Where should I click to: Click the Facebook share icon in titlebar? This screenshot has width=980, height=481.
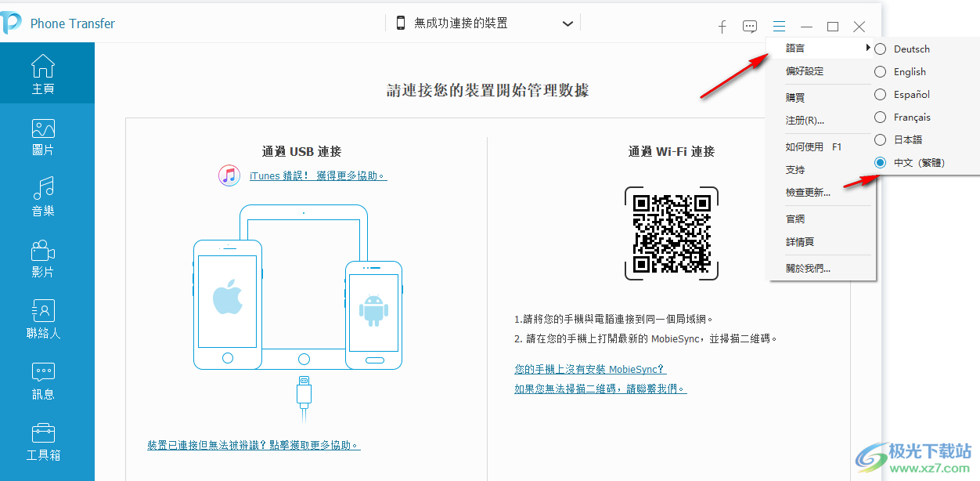(x=722, y=26)
